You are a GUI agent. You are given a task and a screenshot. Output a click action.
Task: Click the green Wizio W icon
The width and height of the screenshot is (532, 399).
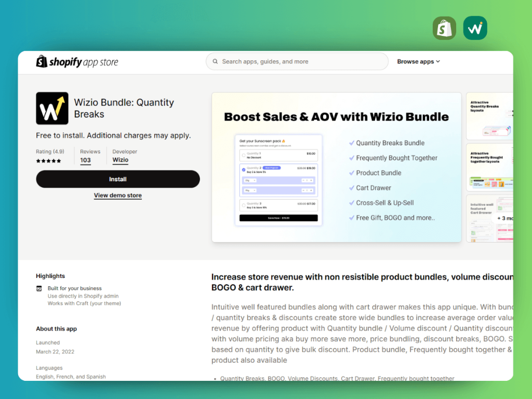tap(475, 28)
